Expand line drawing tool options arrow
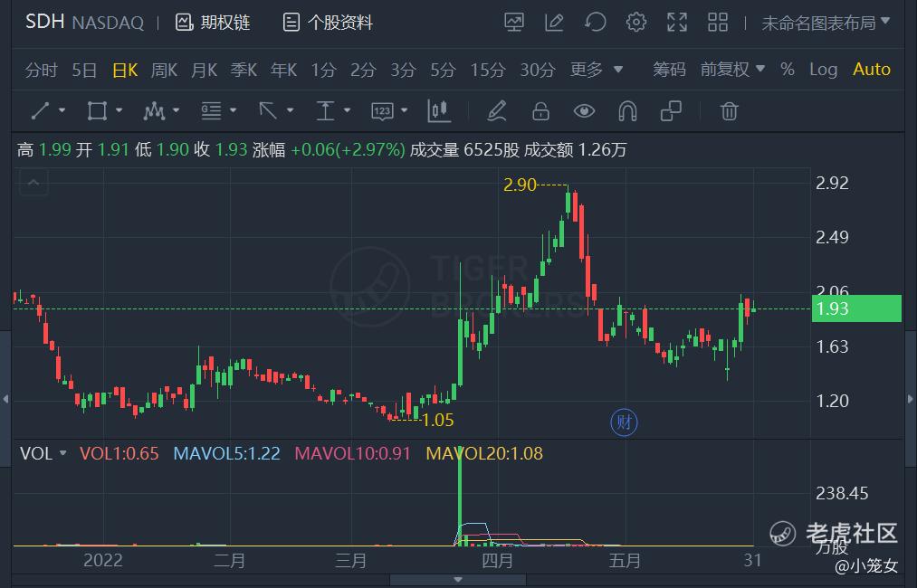Screen dimensions: 917x588 (62, 110)
